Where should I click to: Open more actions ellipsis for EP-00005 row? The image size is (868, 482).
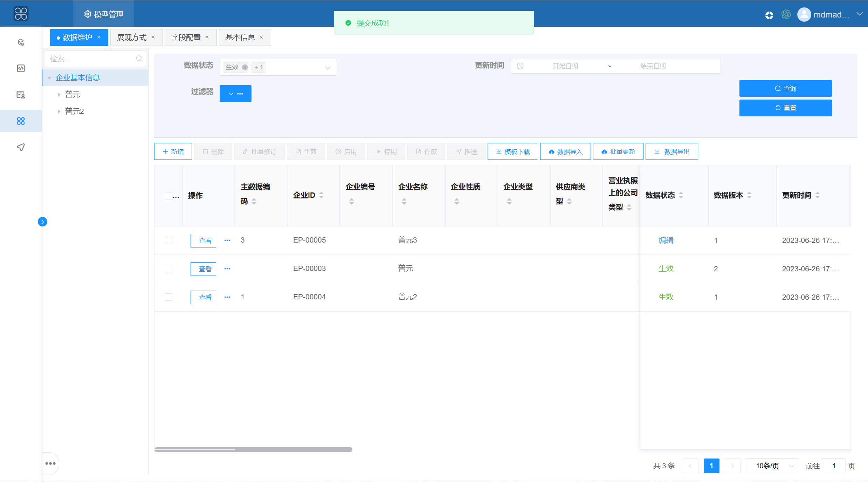click(227, 240)
